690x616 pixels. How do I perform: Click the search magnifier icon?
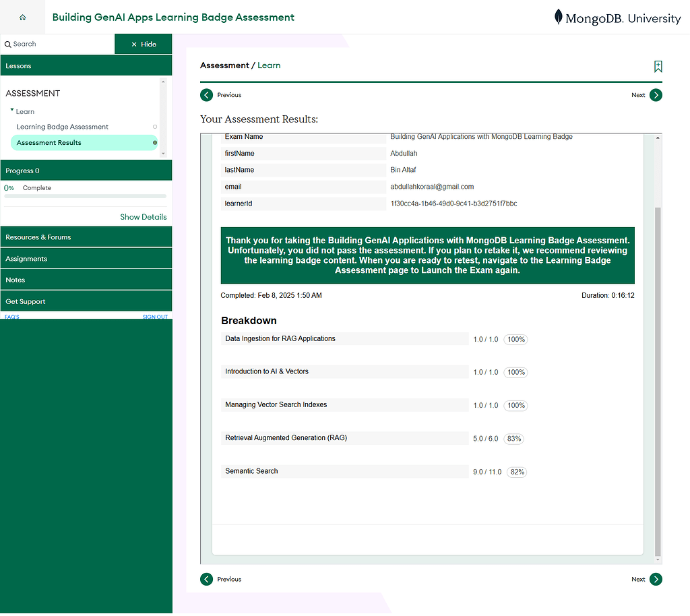tap(8, 43)
